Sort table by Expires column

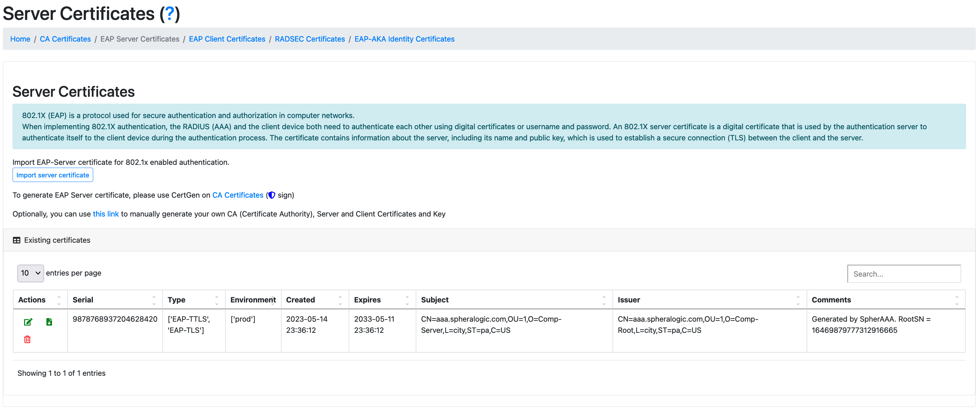tap(382, 300)
